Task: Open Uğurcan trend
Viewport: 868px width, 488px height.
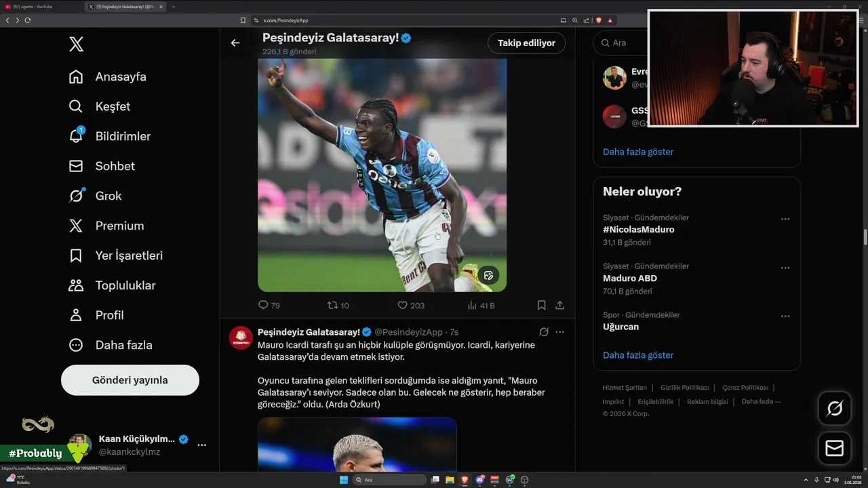Action: coord(620,327)
